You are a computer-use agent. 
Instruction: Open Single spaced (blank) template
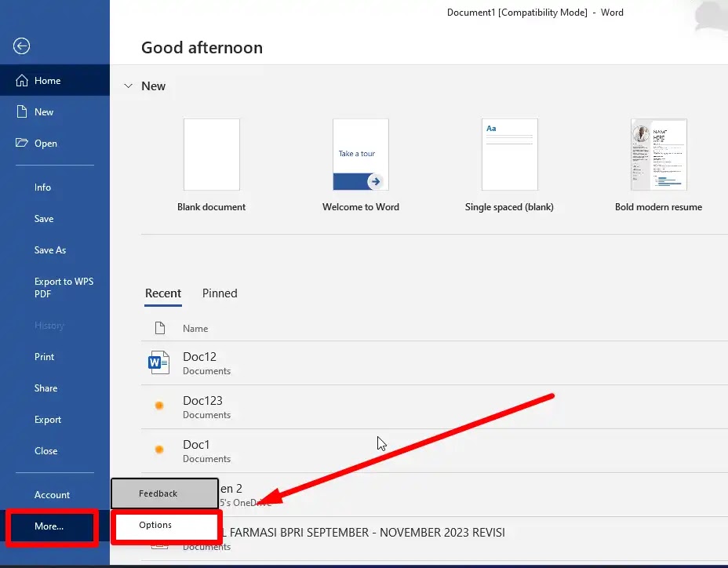point(509,166)
